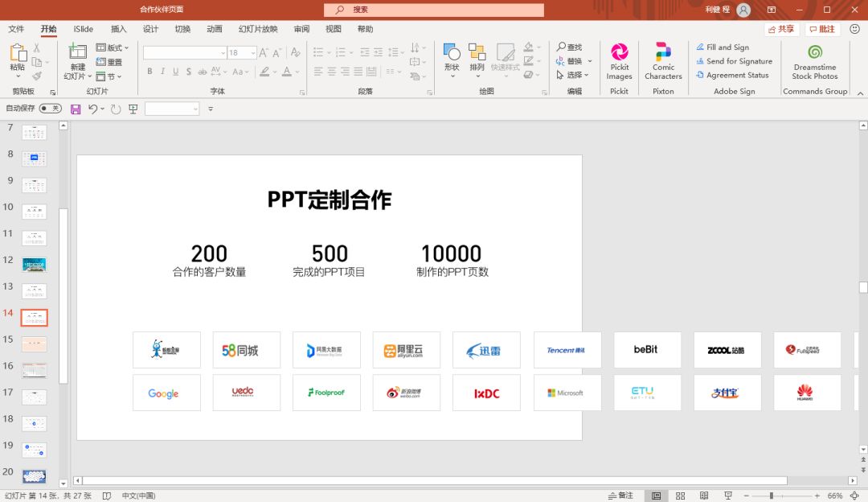Expand the font size dropdown
The width and height of the screenshot is (868, 502).
[x=252, y=53]
